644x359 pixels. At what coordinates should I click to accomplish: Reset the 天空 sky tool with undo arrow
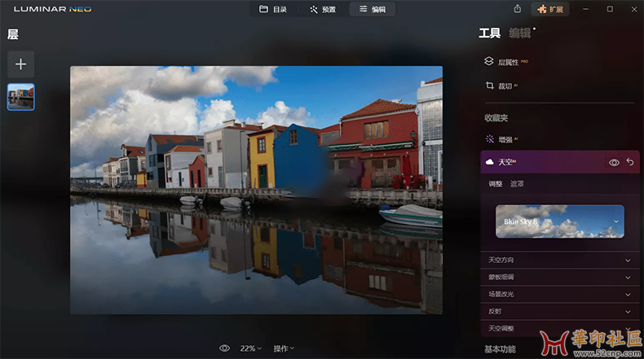coord(630,163)
